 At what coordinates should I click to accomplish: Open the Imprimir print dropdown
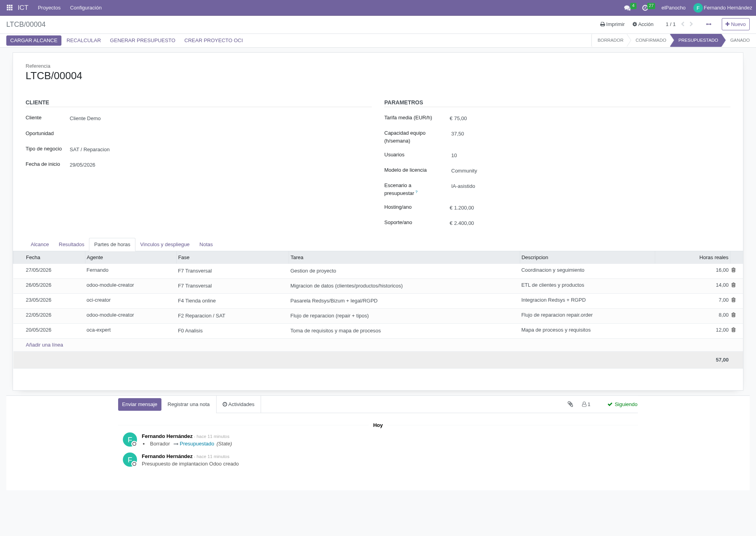coord(612,24)
